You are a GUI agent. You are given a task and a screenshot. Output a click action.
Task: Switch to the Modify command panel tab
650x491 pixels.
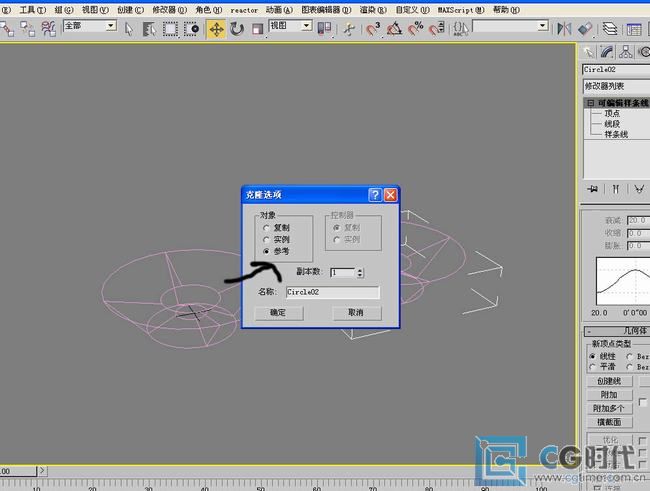[x=607, y=52]
